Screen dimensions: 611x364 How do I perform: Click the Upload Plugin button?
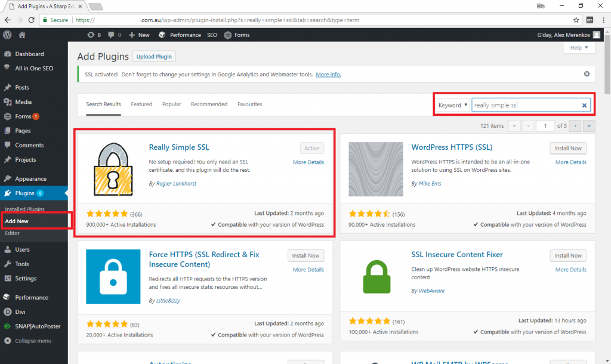153,56
